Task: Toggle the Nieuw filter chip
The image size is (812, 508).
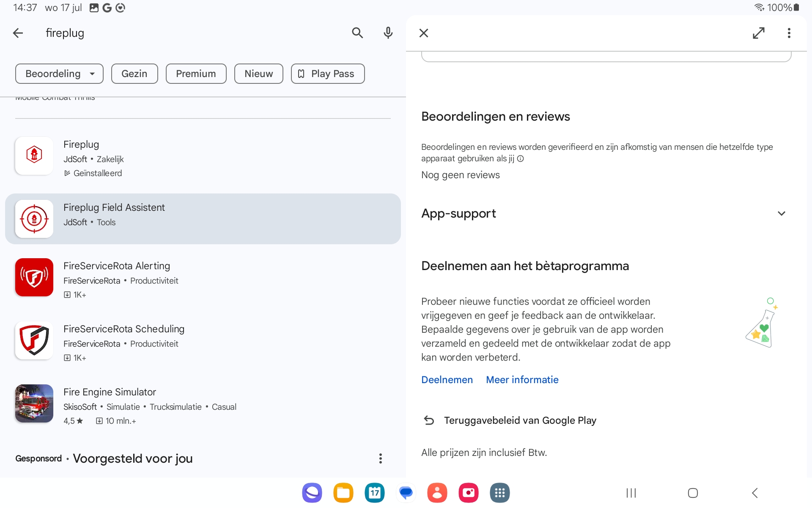Action: click(258, 74)
